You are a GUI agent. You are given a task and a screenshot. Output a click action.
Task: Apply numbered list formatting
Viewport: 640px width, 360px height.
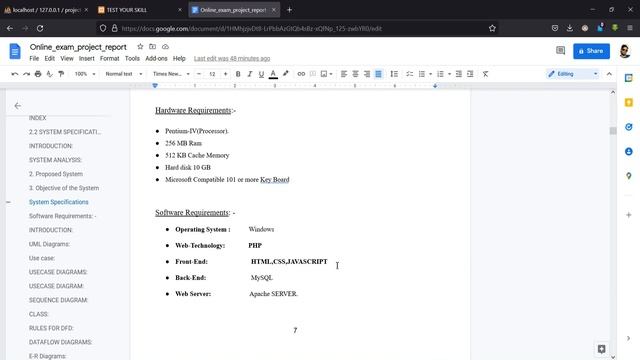coord(440,74)
